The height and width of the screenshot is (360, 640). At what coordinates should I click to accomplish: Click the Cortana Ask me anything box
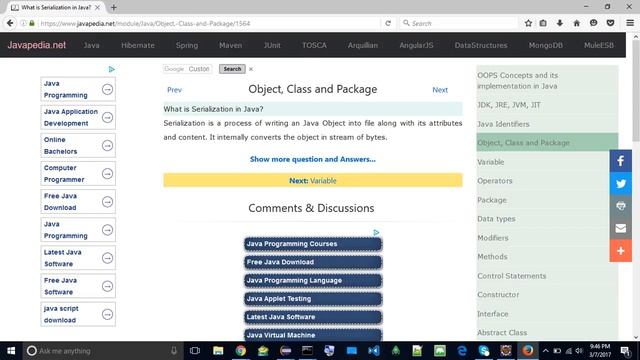click(103, 351)
